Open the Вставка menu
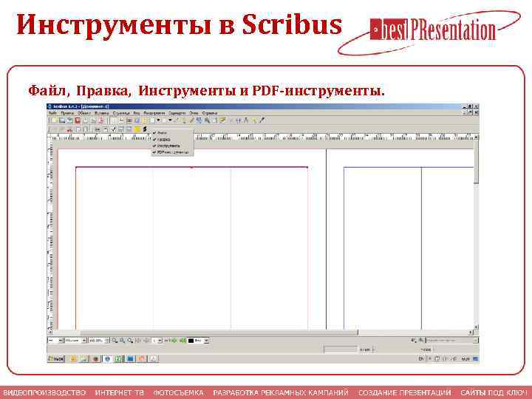The width and height of the screenshot is (532, 399). [101, 113]
